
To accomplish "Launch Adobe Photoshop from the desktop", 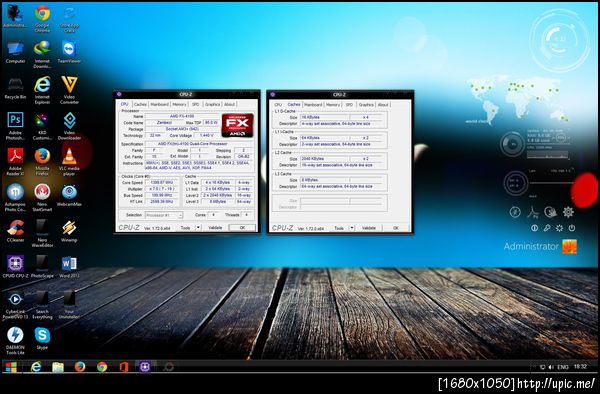I will click(15, 125).
